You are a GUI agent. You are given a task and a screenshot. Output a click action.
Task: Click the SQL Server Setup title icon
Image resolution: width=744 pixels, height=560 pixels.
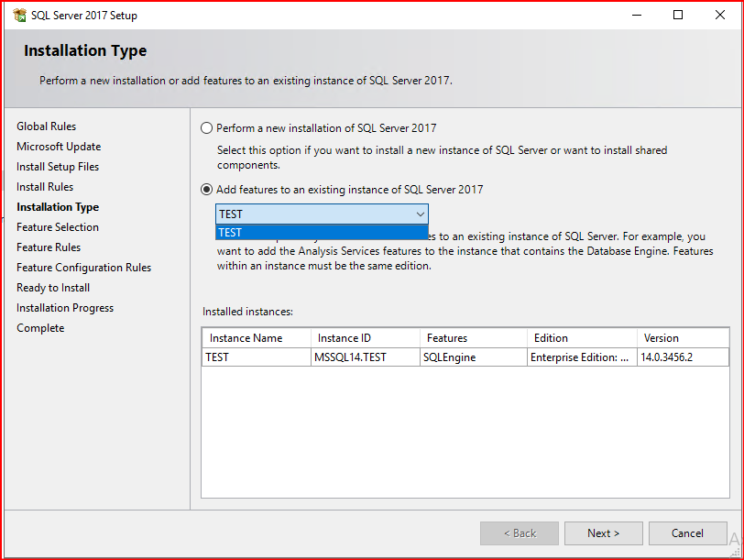19,16
